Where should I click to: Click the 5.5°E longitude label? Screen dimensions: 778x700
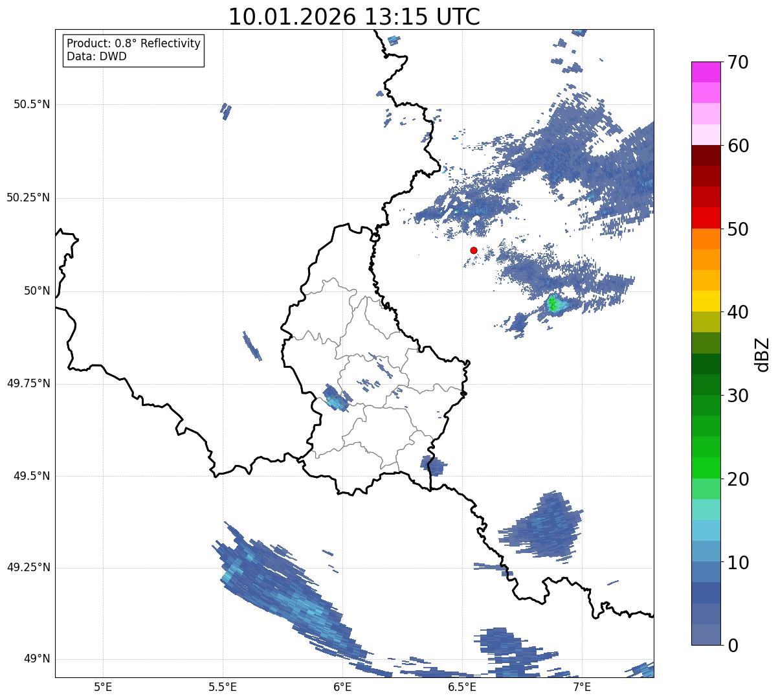(x=223, y=687)
